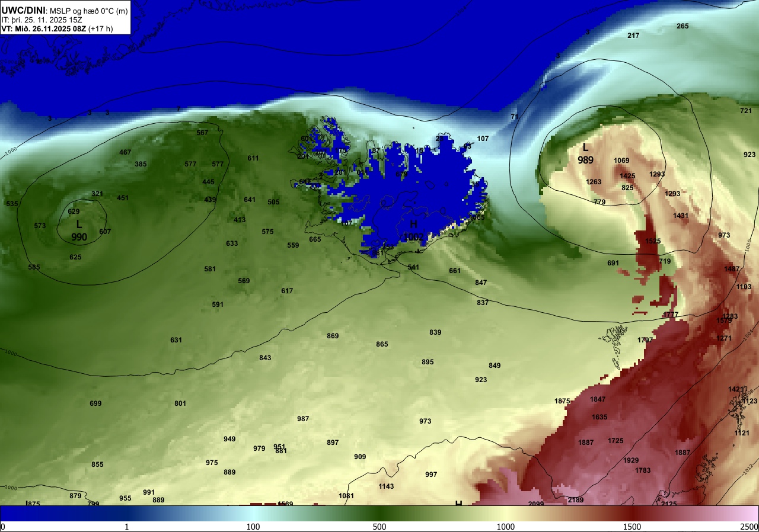Click the height value '801'
The height and width of the screenshot is (532, 759).
pyautogui.click(x=180, y=403)
